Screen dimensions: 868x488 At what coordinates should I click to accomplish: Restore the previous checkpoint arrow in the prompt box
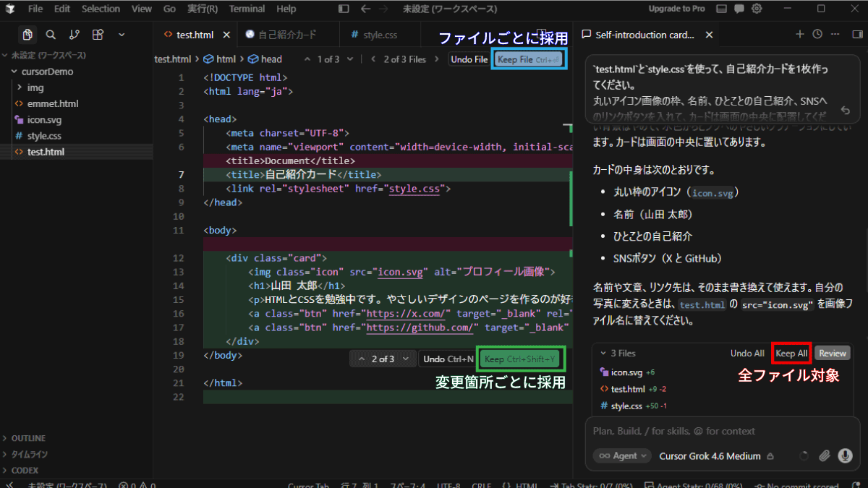click(x=845, y=111)
